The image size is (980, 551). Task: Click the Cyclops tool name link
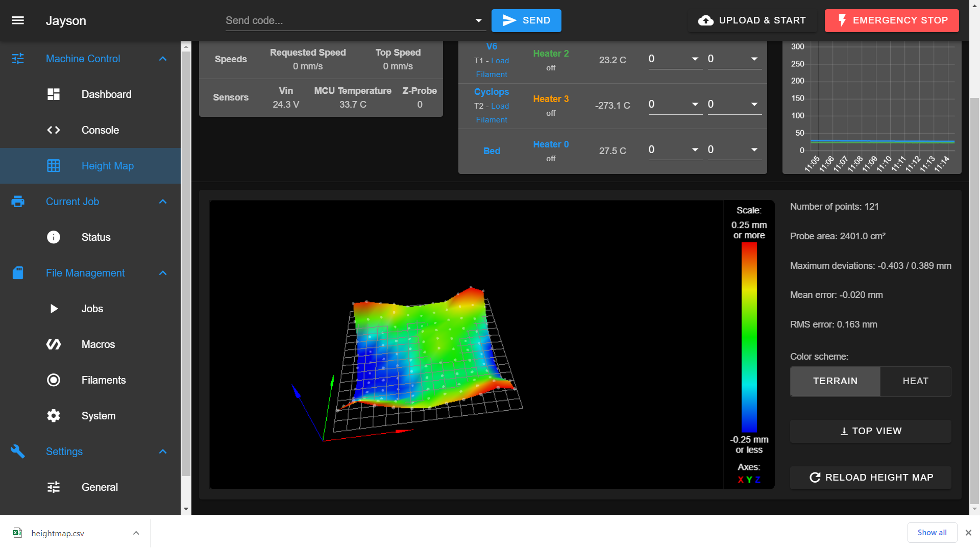[x=492, y=92]
